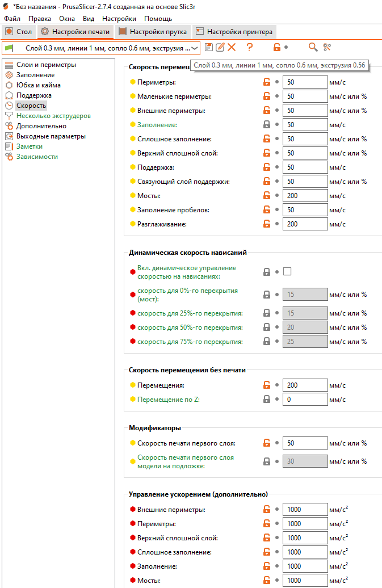The width and height of the screenshot is (382, 588).
Task: Open the Помощь menu
Action: [158, 19]
